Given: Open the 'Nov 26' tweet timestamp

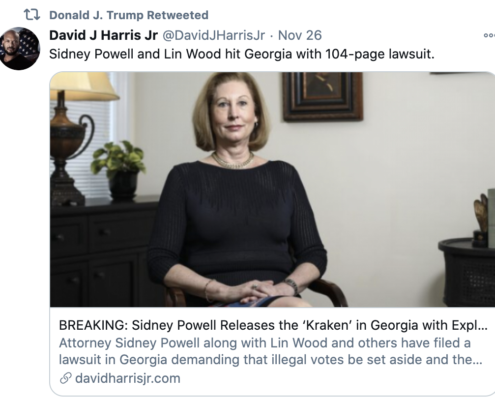Looking at the screenshot, I should tap(300, 35).
